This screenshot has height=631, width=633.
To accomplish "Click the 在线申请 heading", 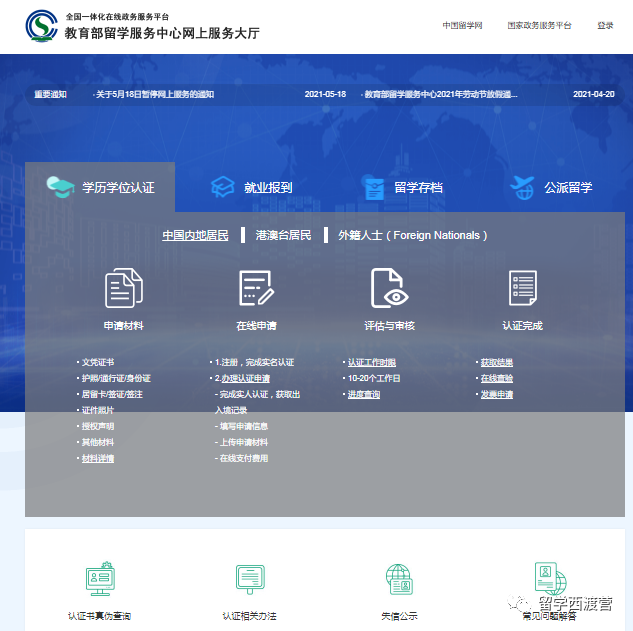I will (x=257, y=326).
